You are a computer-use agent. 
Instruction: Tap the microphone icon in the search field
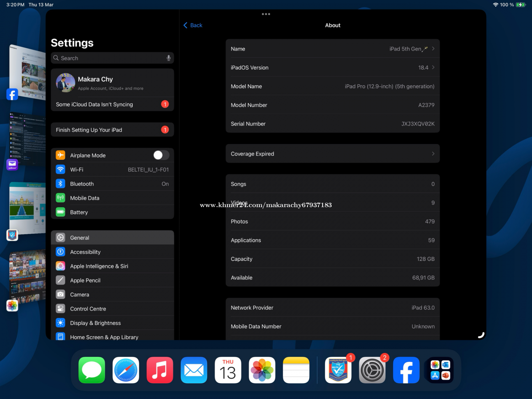click(168, 58)
